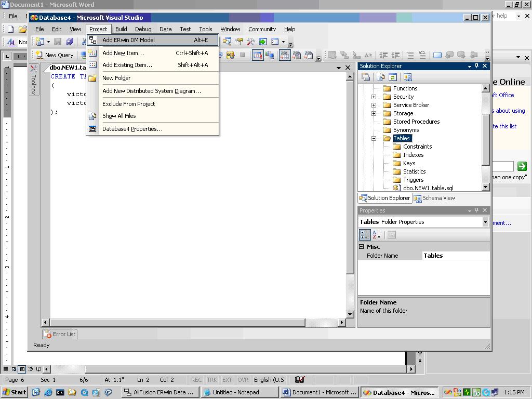This screenshot has width=532, height=399.
Task: Select the Triggers folder under Tables
Action: pyautogui.click(x=413, y=180)
